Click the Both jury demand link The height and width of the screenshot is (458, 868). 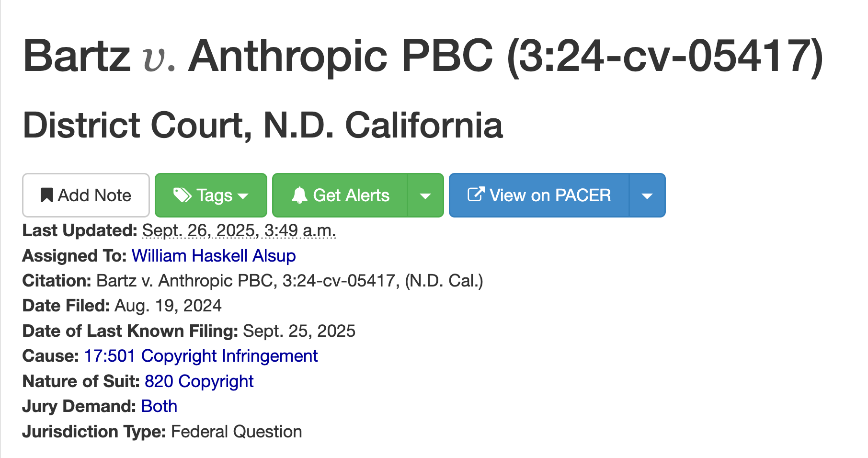coord(159,406)
